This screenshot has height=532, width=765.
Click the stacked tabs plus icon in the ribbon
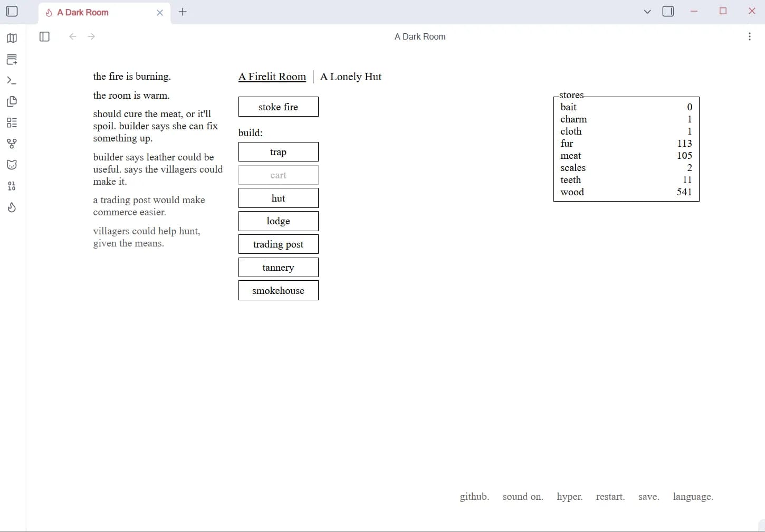click(x=12, y=59)
